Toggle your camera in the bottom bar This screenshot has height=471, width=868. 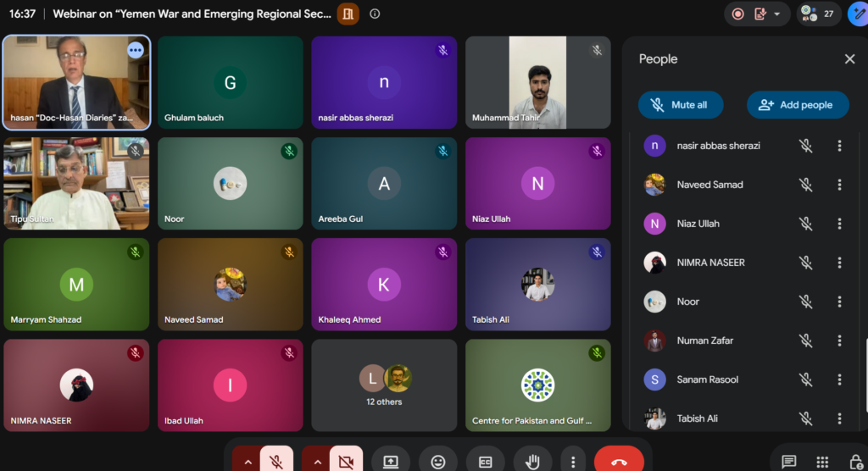coord(347,461)
